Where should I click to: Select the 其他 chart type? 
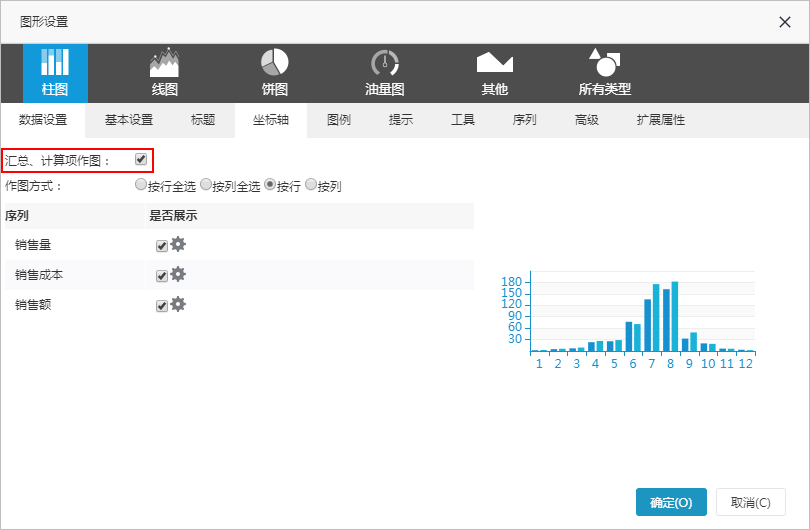click(495, 73)
